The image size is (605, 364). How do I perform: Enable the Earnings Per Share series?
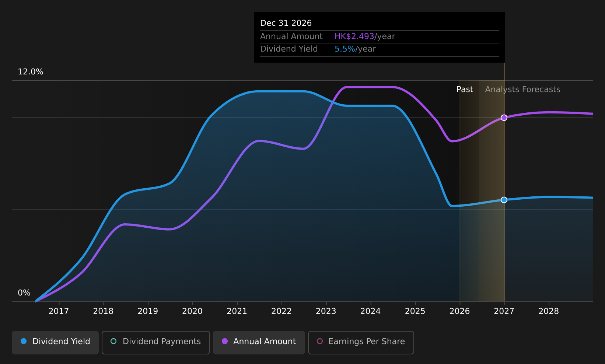361,342
